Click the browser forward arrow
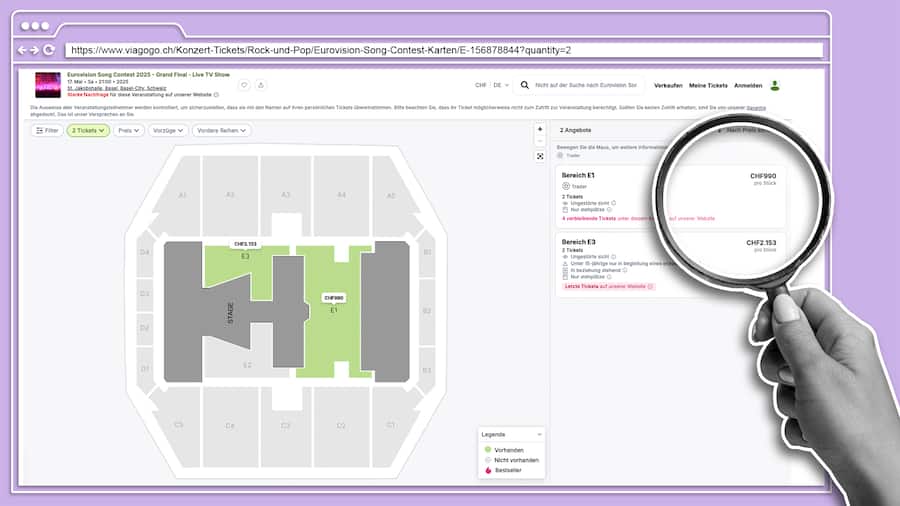The width and height of the screenshot is (900, 506). pyautogui.click(x=34, y=50)
